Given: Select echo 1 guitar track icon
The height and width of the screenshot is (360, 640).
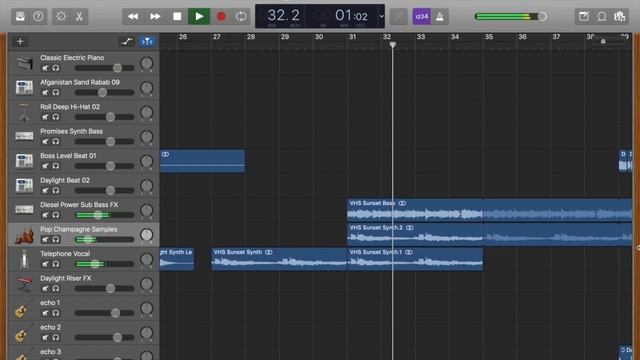Looking at the screenshot, I should [x=24, y=308].
